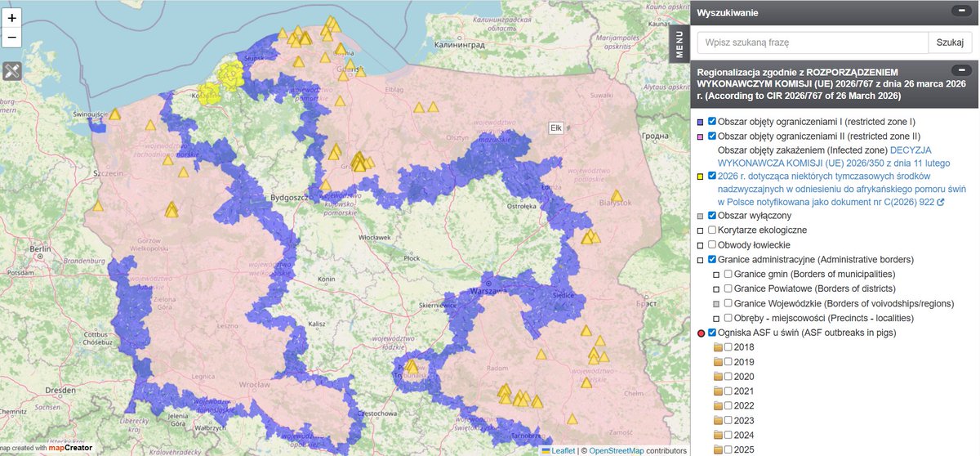
Task: Expand the 2021 folder icon
Action: (x=718, y=391)
